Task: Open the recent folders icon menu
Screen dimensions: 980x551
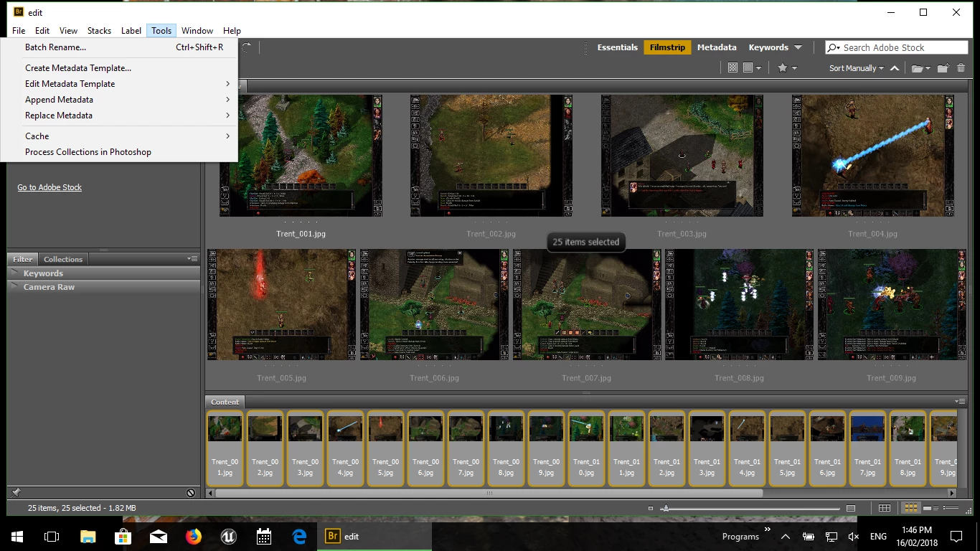Action: 921,68
